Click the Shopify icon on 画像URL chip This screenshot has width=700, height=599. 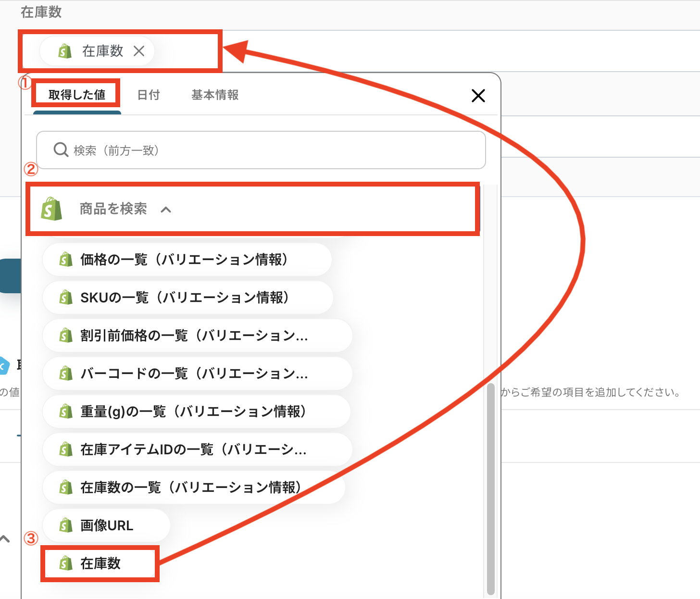click(x=66, y=525)
